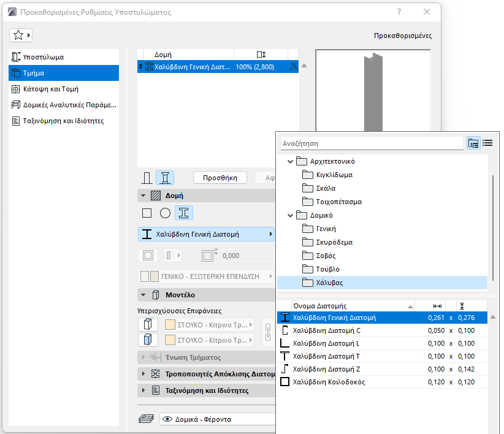Viewport: 504px width, 434px height.
Task: Click the veneer thickness field 0,000
Action: pyautogui.click(x=248, y=256)
